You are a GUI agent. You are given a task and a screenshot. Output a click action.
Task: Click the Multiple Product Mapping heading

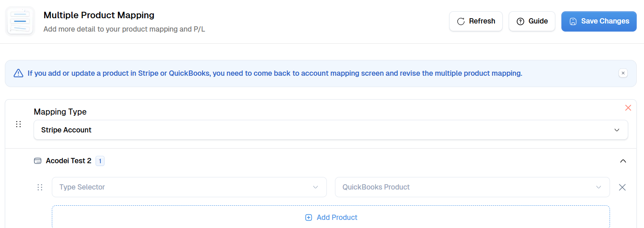(x=99, y=15)
